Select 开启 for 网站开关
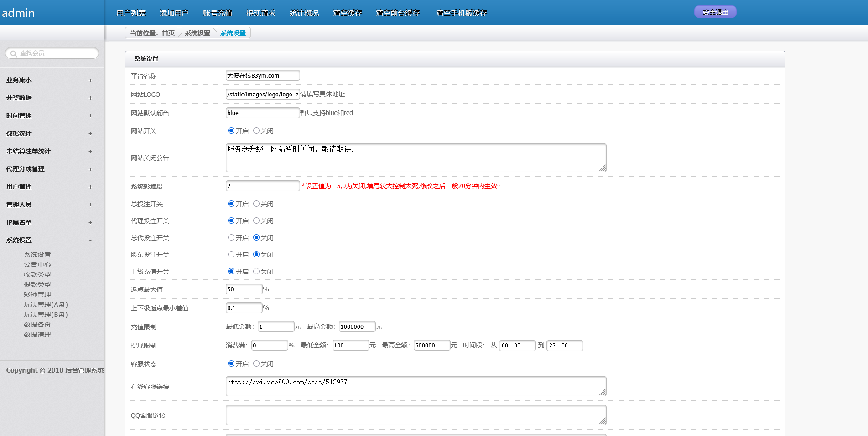The image size is (868, 436). 231,131
